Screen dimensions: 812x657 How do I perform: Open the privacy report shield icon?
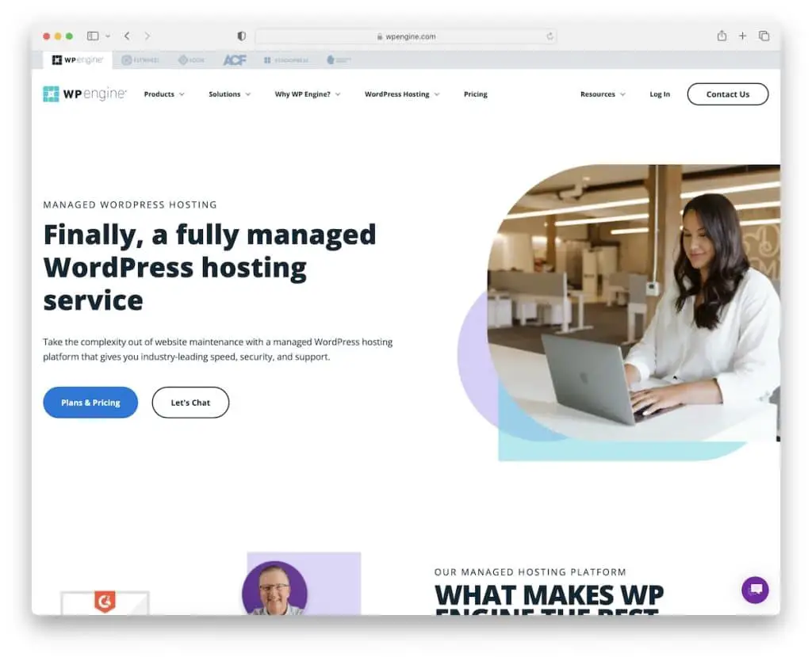tap(241, 36)
